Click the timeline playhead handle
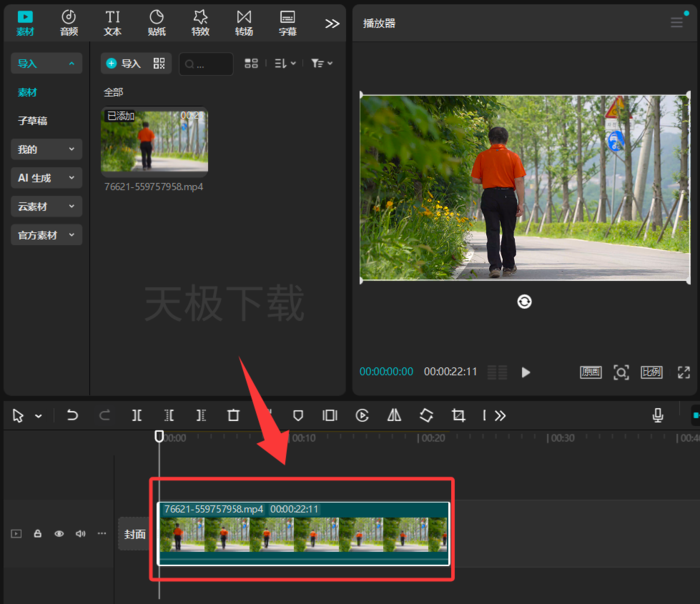 pyautogui.click(x=159, y=436)
